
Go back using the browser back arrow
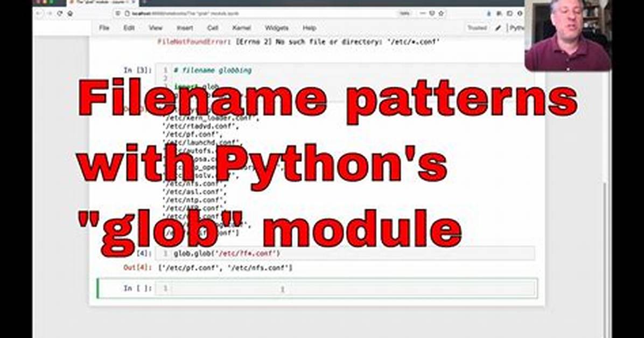tap(39, 13)
